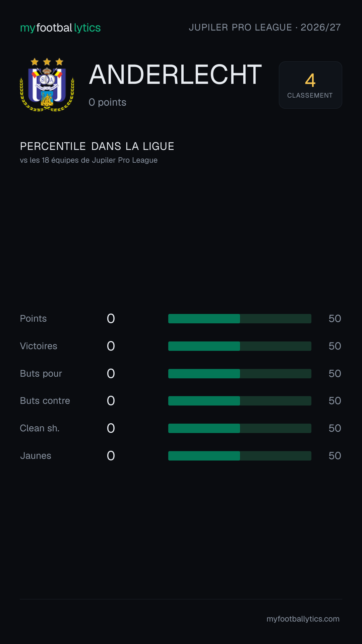The image size is (362, 644).
Task: Click the Jaunes percentile bar
Action: point(240,456)
